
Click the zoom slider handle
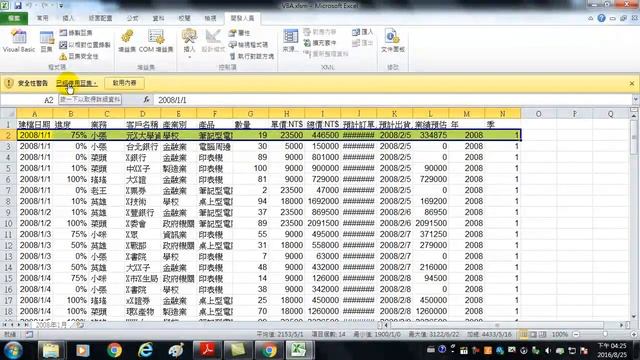[x=605, y=334]
